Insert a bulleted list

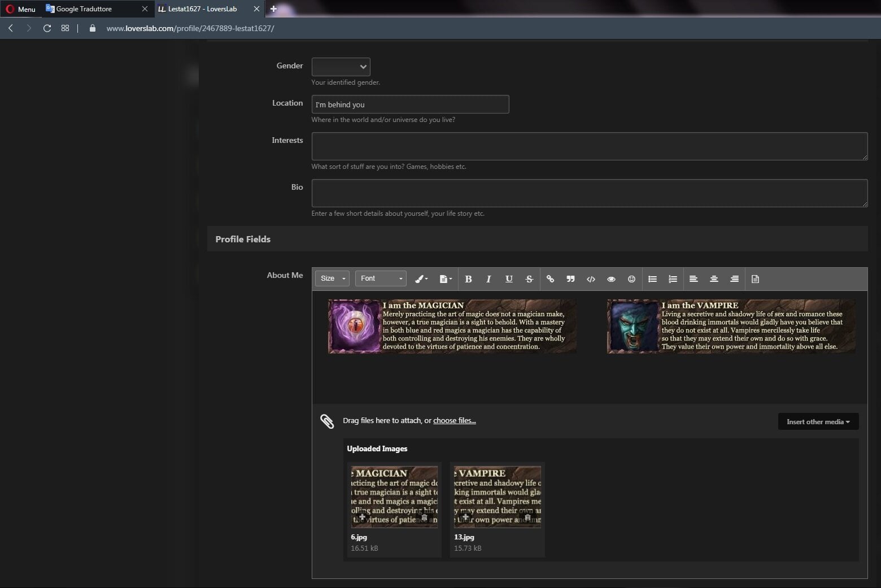tap(652, 279)
